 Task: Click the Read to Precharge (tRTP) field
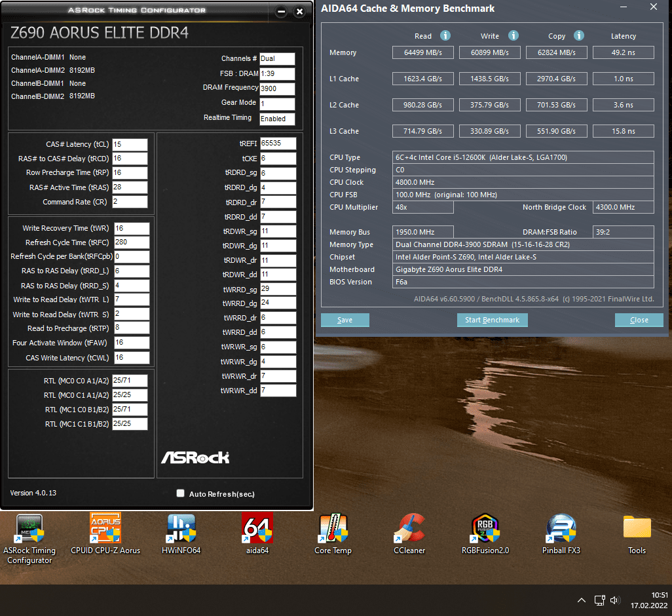[x=132, y=328]
